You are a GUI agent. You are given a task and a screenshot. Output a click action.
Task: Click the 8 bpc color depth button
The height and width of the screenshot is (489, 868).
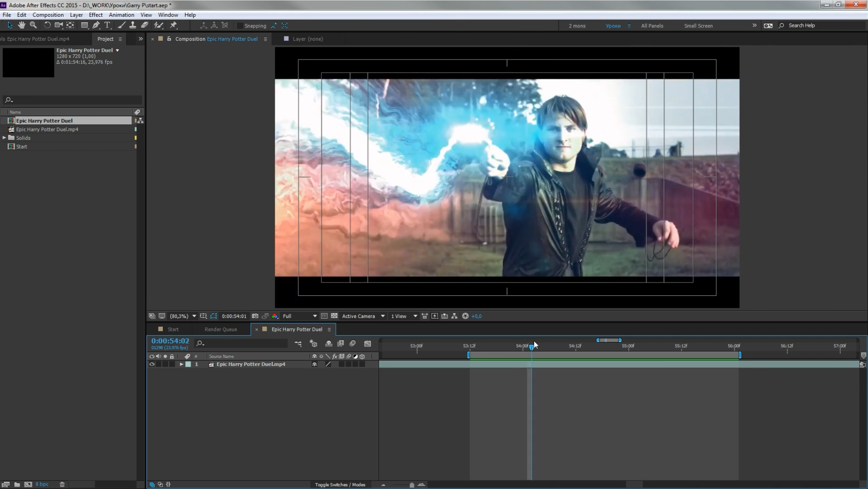coord(42,484)
